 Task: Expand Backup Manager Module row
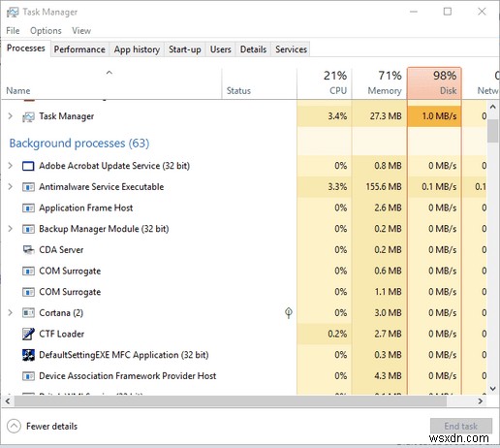coord(11,229)
